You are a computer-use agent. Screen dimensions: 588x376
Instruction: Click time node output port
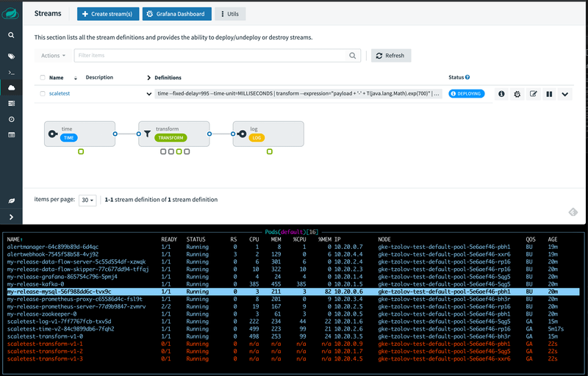(x=115, y=134)
